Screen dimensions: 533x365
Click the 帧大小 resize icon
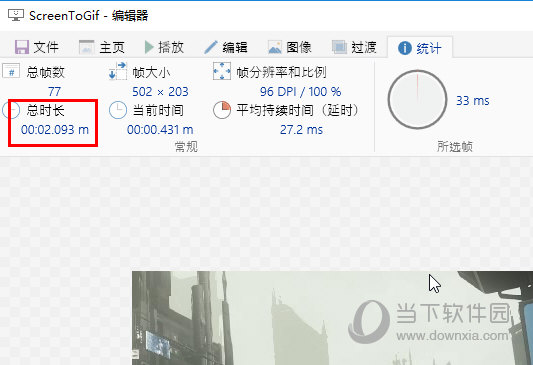coord(118,71)
